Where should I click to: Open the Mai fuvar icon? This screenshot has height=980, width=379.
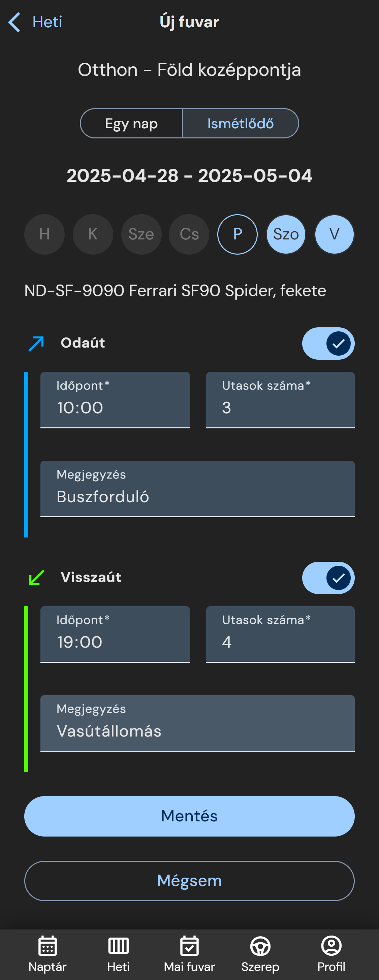pyautogui.click(x=189, y=946)
